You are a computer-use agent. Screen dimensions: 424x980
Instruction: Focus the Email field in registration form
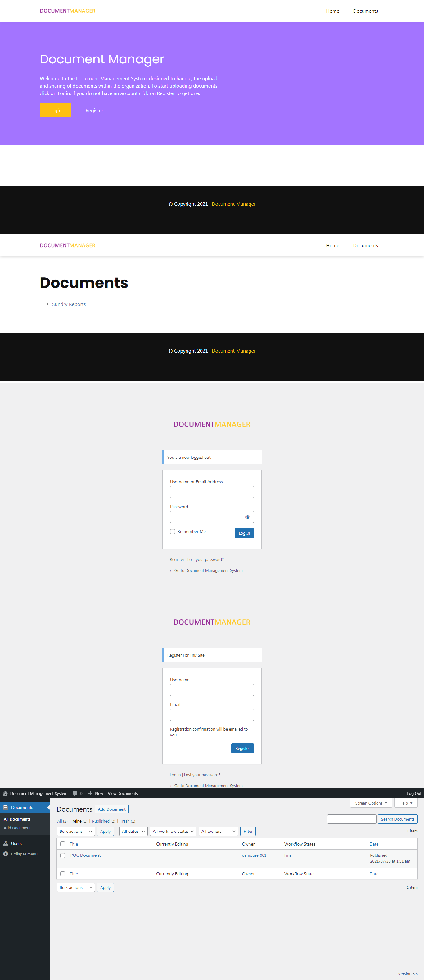tap(212, 714)
